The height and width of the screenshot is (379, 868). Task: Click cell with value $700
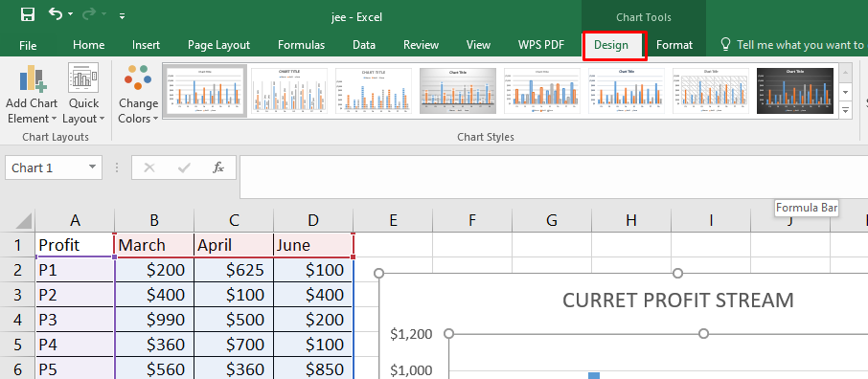coord(234,345)
